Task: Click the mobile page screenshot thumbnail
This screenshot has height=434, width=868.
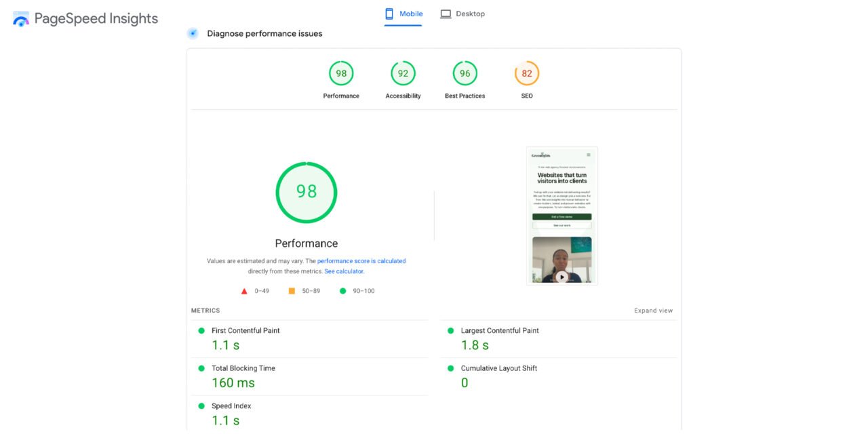Action: pyautogui.click(x=561, y=215)
